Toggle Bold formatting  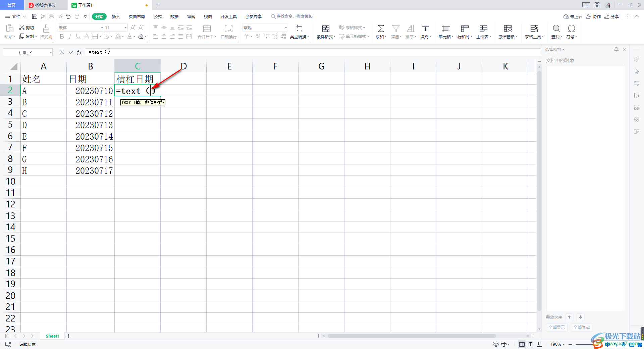(62, 36)
